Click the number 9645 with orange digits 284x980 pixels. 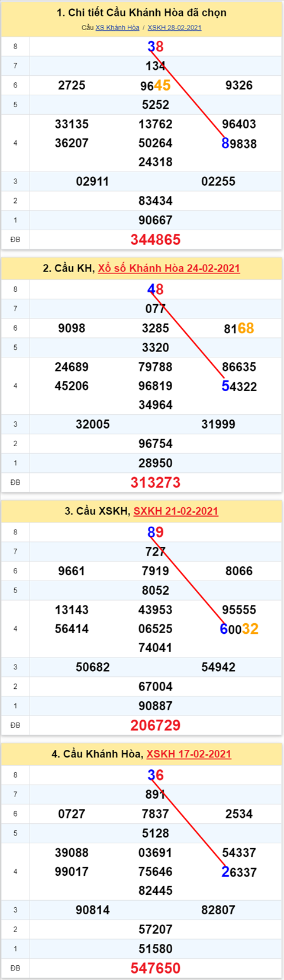coord(156,85)
